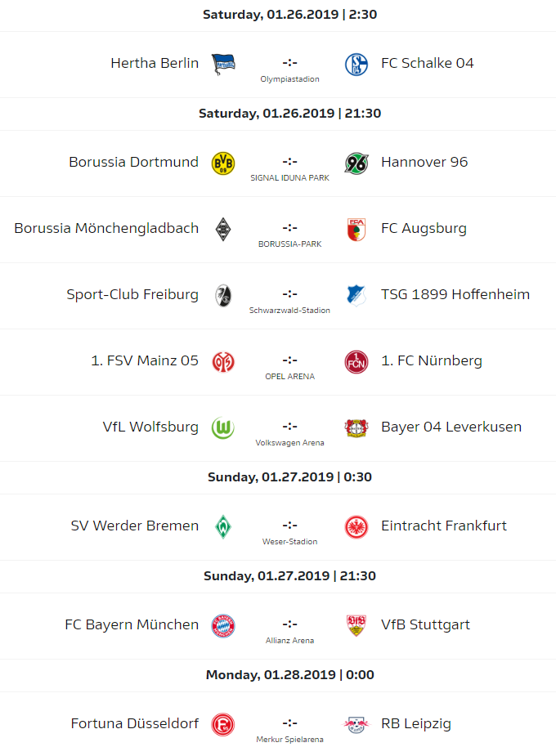This screenshot has width=556, height=756.
Task: Click the FC Schalke 04 logo
Action: tap(356, 64)
